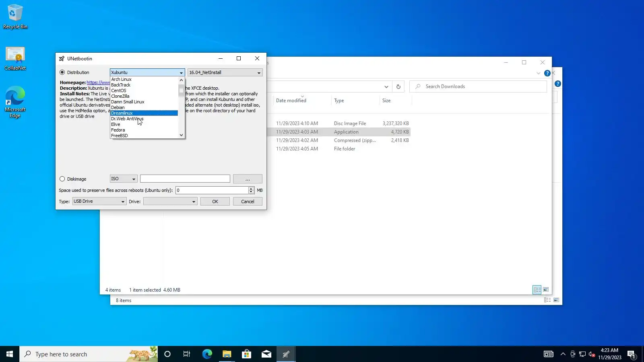Select the Compressed (zipp... file row
644x362 pixels.
339,140
